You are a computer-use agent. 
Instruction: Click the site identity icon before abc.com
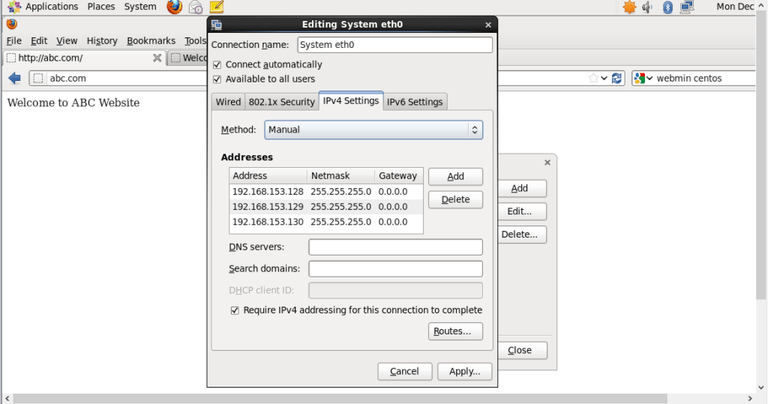point(38,78)
